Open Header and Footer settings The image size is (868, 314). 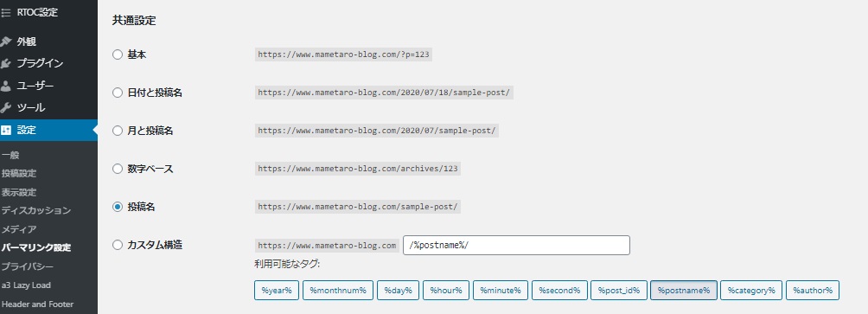(x=38, y=304)
